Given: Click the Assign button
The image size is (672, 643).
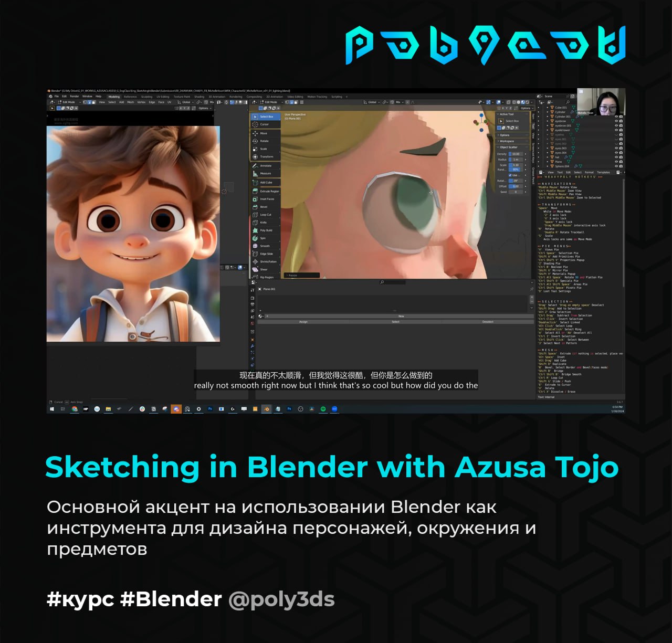Looking at the screenshot, I should [x=303, y=322].
